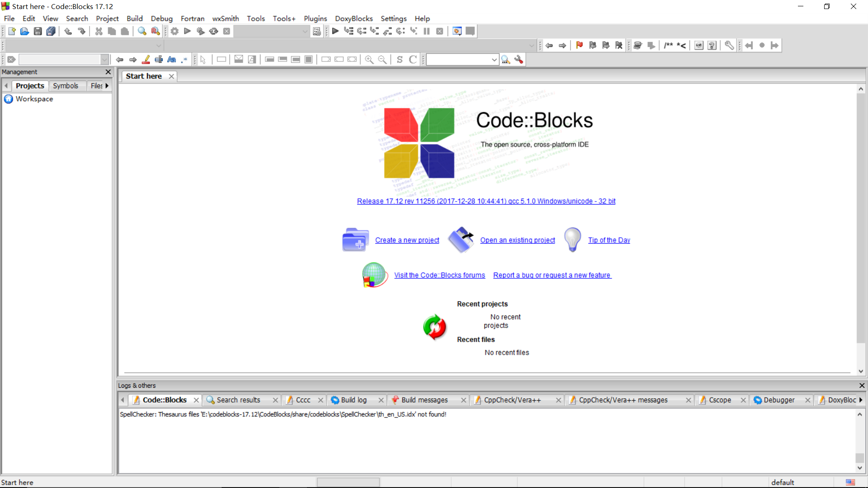
Task: Click the Open file folder icon
Action: pyautogui.click(x=24, y=31)
